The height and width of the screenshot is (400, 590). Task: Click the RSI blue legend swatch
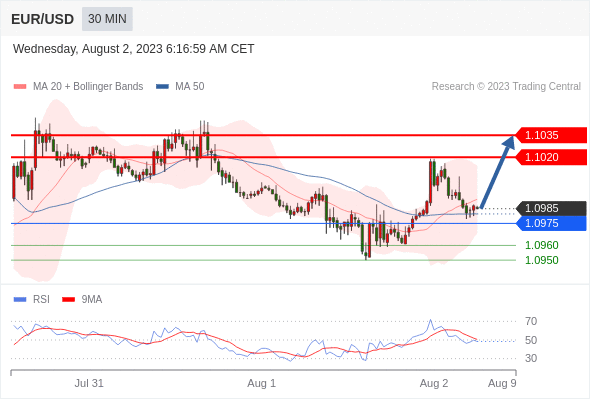20,300
